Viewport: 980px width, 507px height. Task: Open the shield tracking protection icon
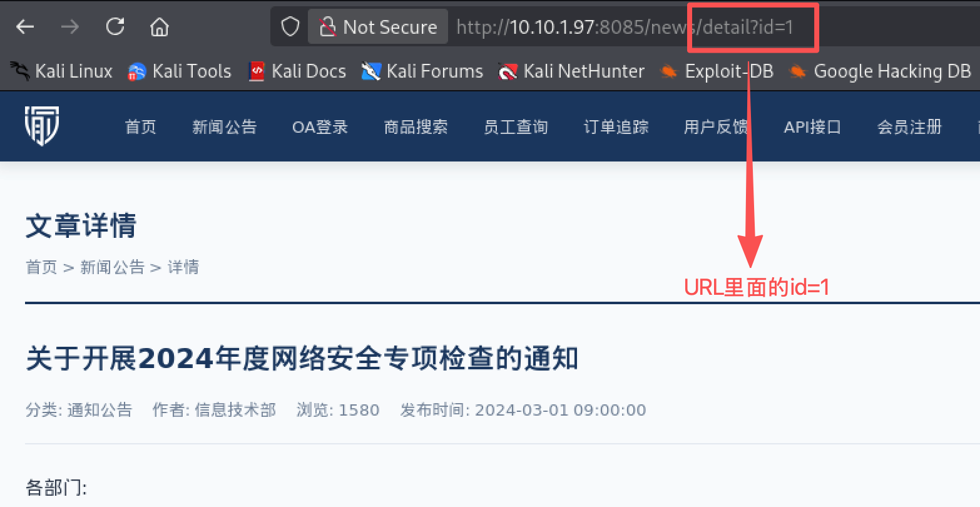point(290,26)
